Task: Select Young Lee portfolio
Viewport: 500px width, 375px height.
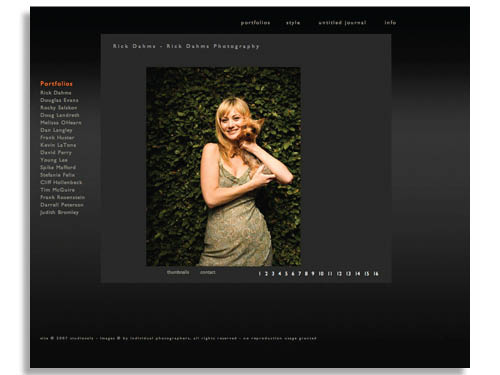Action: point(54,160)
